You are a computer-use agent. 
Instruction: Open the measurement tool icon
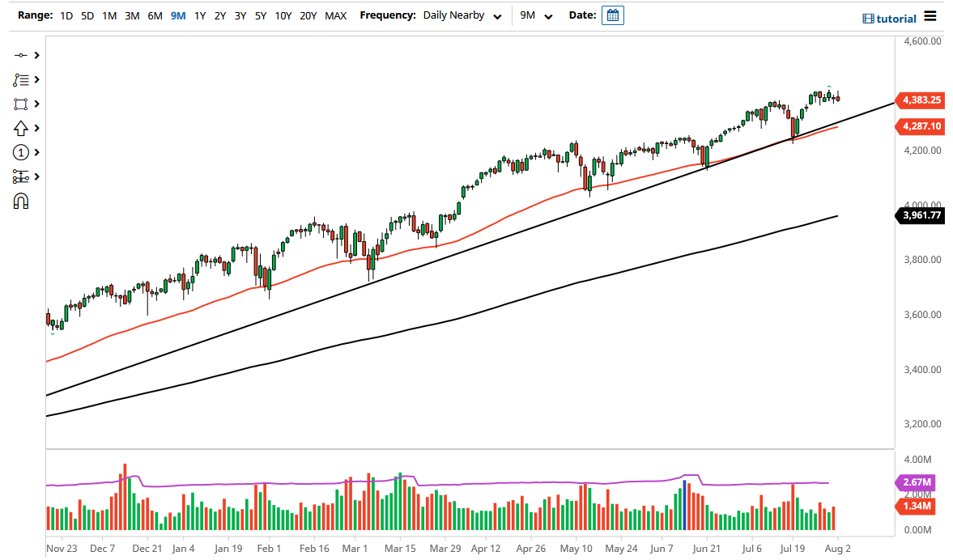[20, 176]
